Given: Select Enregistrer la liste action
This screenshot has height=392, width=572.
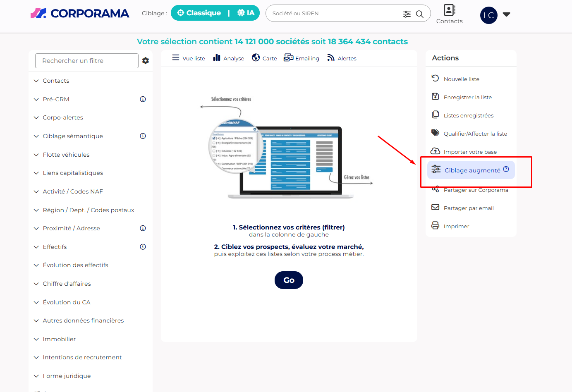Looking at the screenshot, I should click(x=467, y=97).
